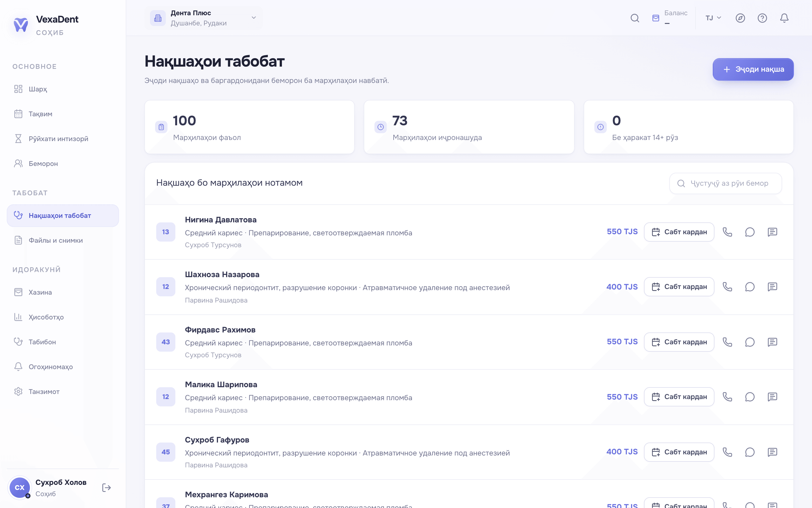Select Нақшаҳои табобат sidebar item
812x508 pixels.
pyautogui.click(x=63, y=215)
